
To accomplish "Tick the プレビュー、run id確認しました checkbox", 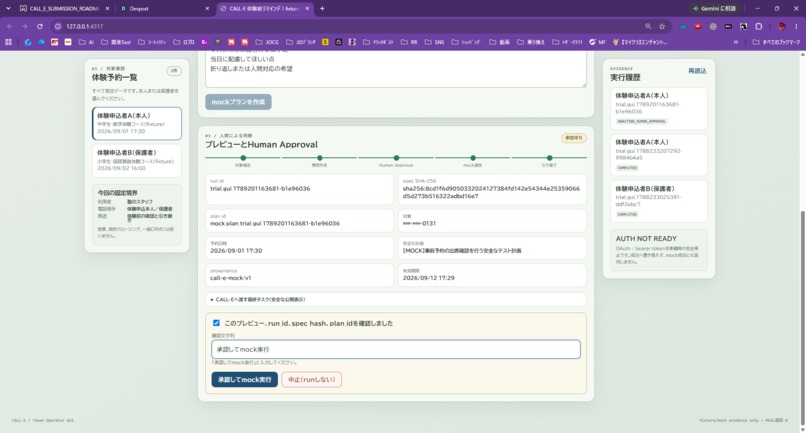I will [x=216, y=323].
